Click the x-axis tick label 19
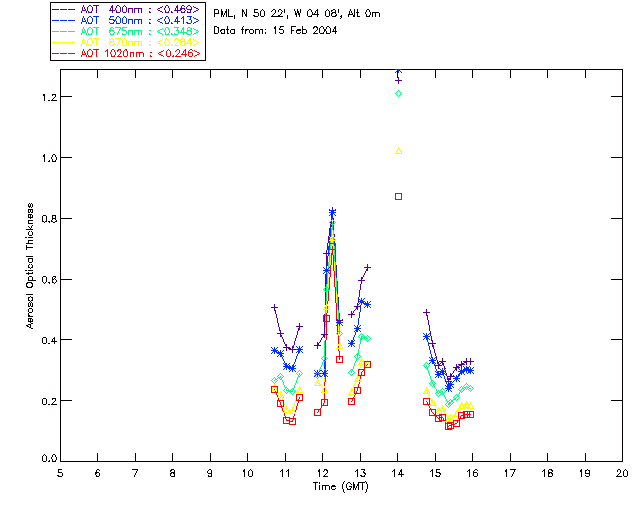Viewport: 640px width, 512px height. tap(585, 473)
